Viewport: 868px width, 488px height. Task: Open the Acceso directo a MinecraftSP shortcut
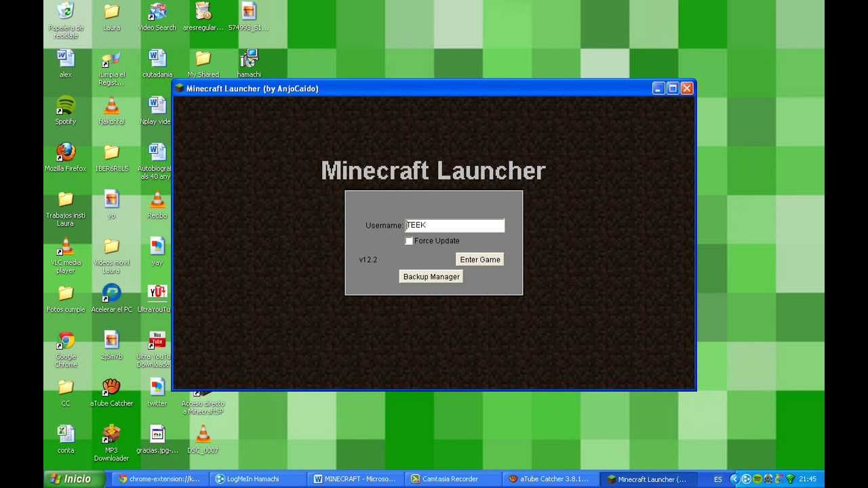click(203, 404)
